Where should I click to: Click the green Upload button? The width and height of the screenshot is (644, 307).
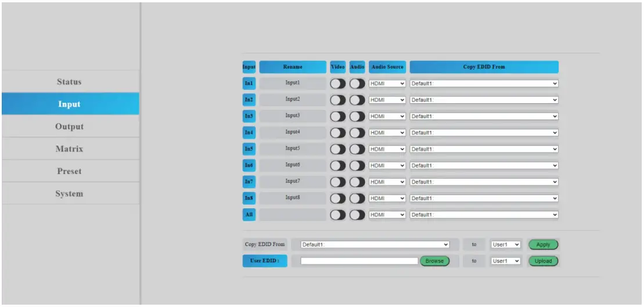(543, 261)
